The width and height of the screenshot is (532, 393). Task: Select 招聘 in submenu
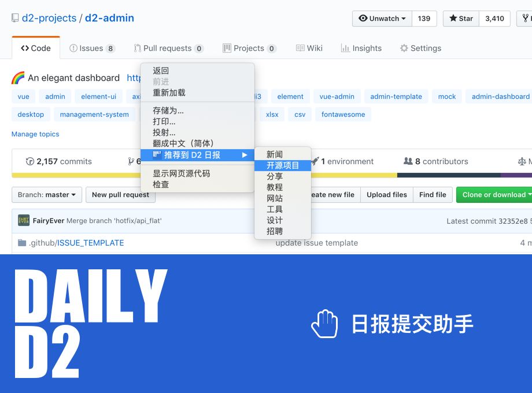[x=283, y=231]
